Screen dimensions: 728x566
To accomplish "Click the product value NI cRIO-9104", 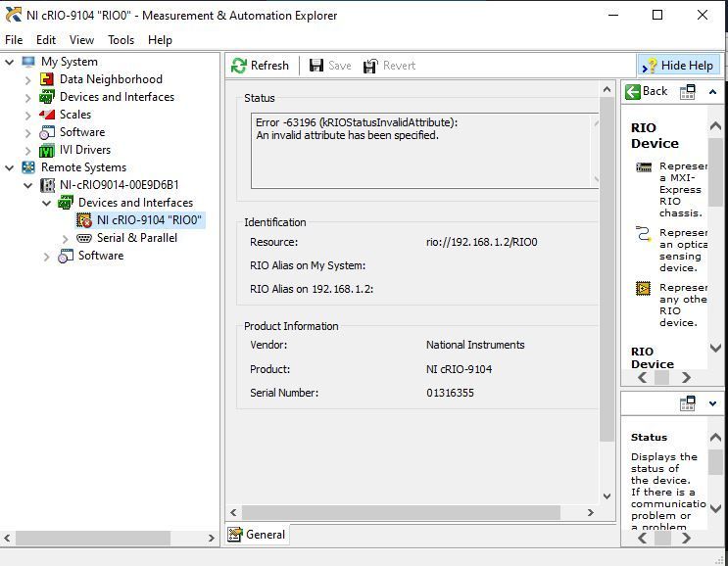I will pos(459,369).
